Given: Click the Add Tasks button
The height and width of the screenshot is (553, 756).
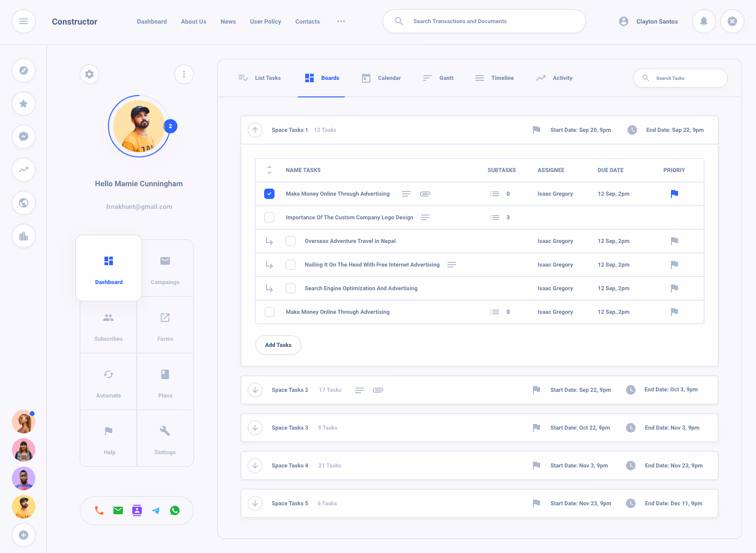Looking at the screenshot, I should [x=278, y=345].
